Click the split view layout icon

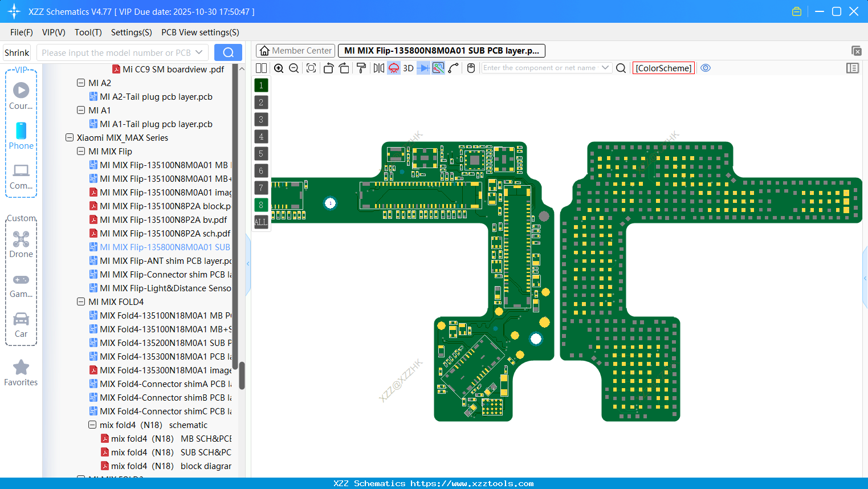[261, 68]
